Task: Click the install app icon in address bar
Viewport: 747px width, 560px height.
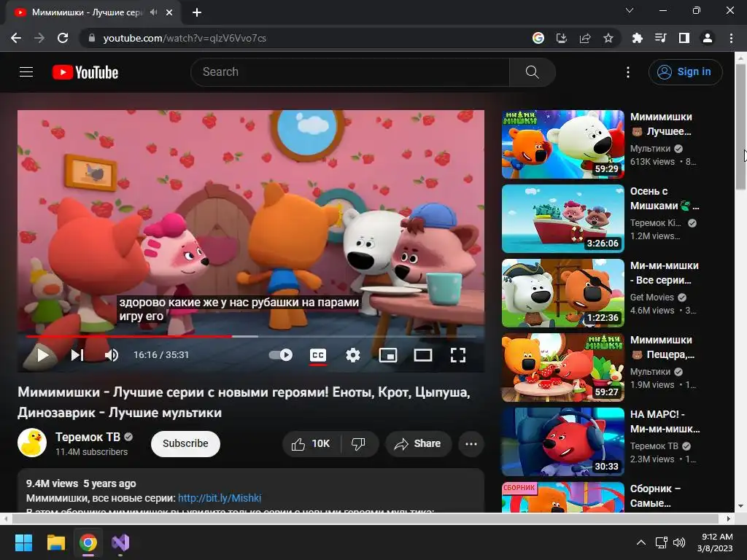Action: 562,38
